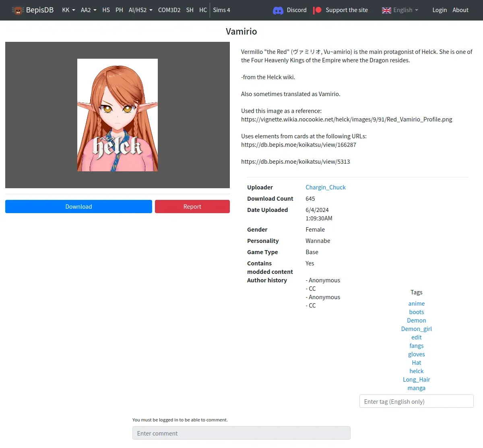Open the PH section
Screen dimensions: 483x448
point(119,10)
